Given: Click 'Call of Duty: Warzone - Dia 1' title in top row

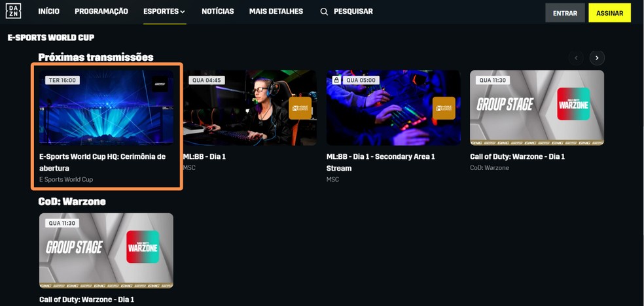Looking at the screenshot, I should coord(518,157).
